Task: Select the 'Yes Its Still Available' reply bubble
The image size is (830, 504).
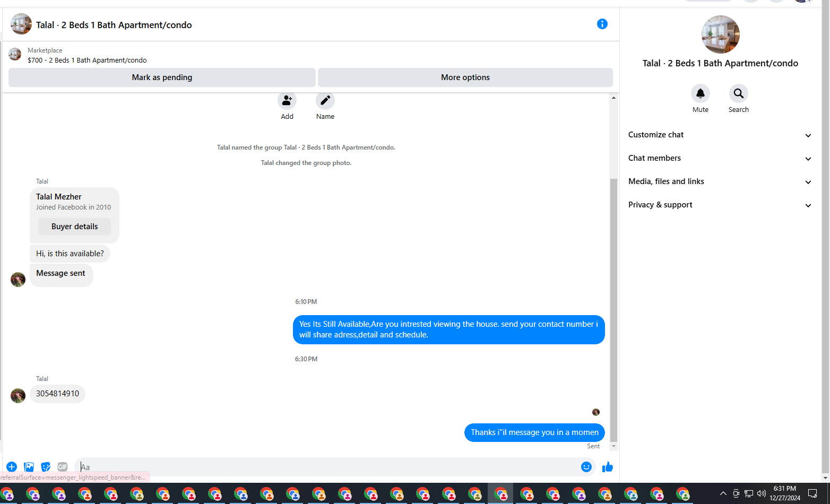Action: pyautogui.click(x=448, y=329)
